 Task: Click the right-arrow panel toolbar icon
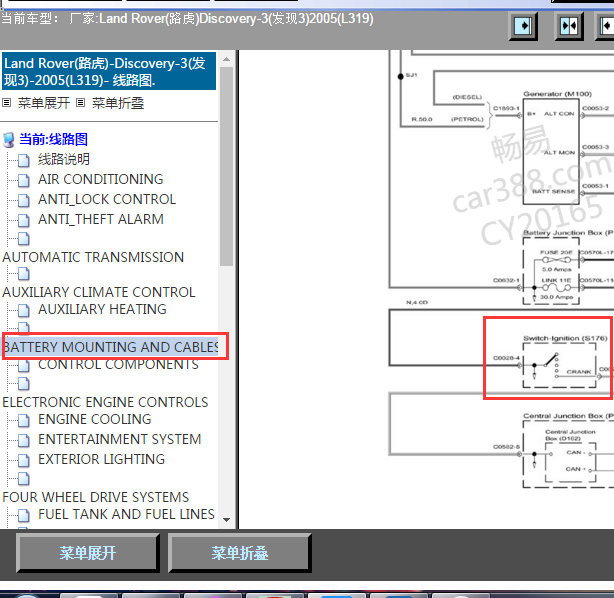pyautogui.click(x=523, y=26)
